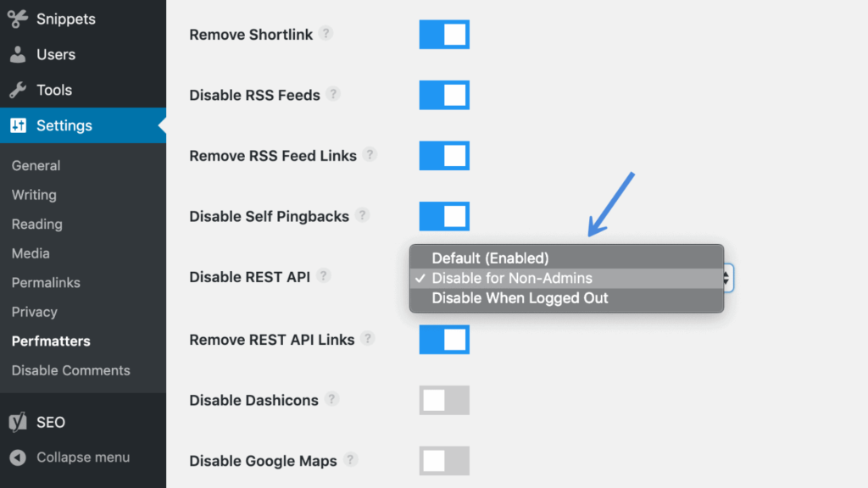Turn off Disable Self Pingbacks switch

444,216
